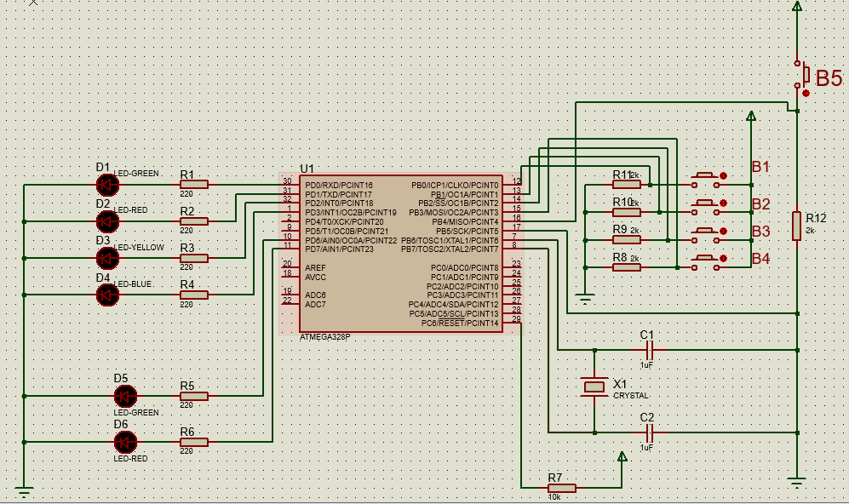Click LED-BLUE label of D4
Screen dimensions: 849x504
[x=133, y=284]
